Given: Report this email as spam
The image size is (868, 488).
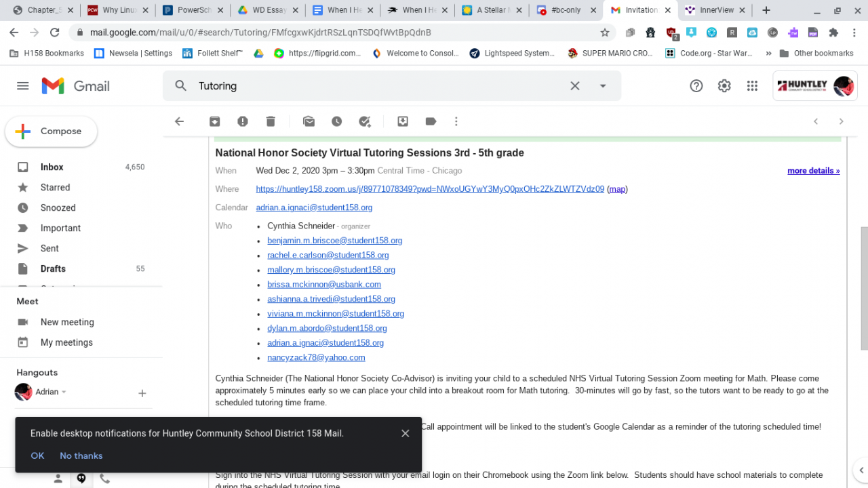Looking at the screenshot, I should click(243, 121).
